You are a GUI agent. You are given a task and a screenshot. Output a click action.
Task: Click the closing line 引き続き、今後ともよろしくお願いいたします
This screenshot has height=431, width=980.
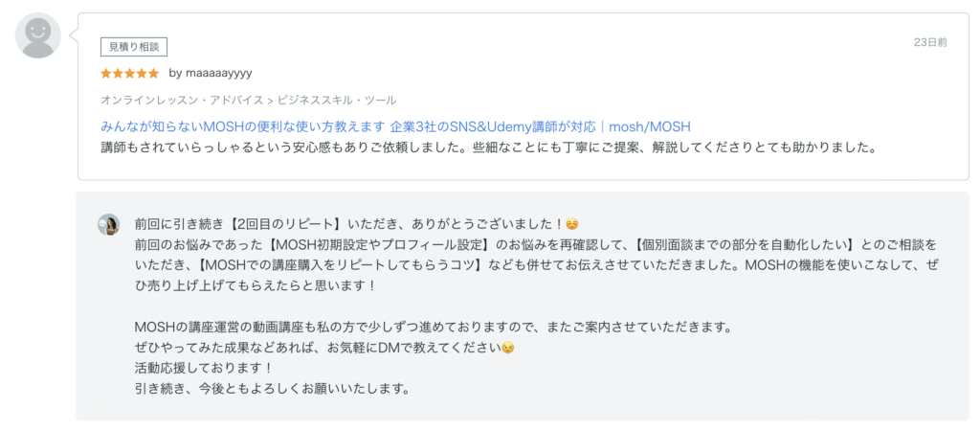[273, 389]
